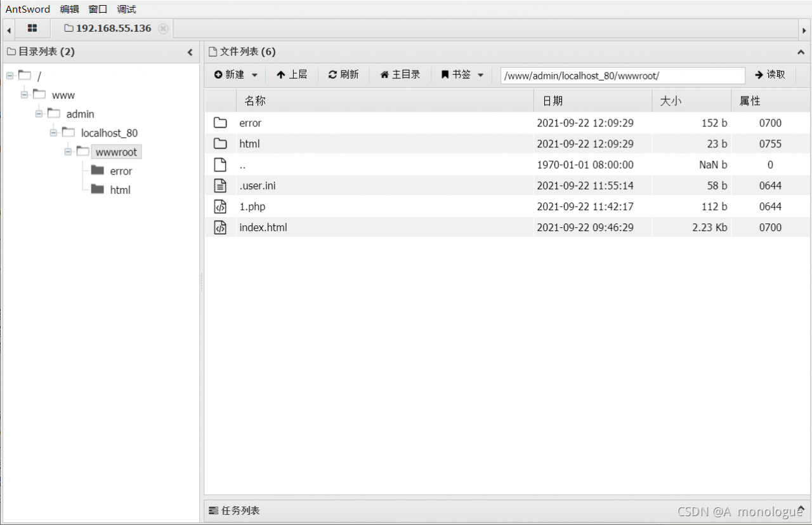This screenshot has width=812, height=525.
Task: Collapse the root / tree node
Action: tap(10, 76)
